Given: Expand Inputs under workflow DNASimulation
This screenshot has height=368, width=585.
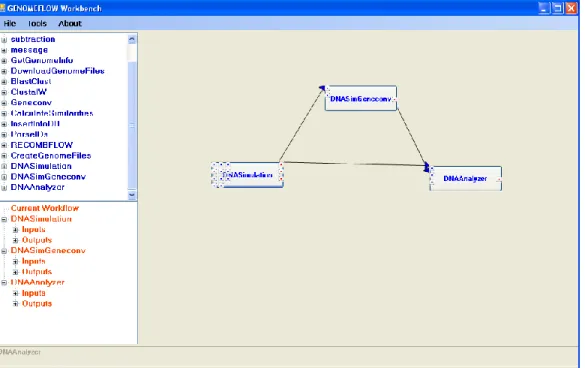Looking at the screenshot, I should point(15,230).
